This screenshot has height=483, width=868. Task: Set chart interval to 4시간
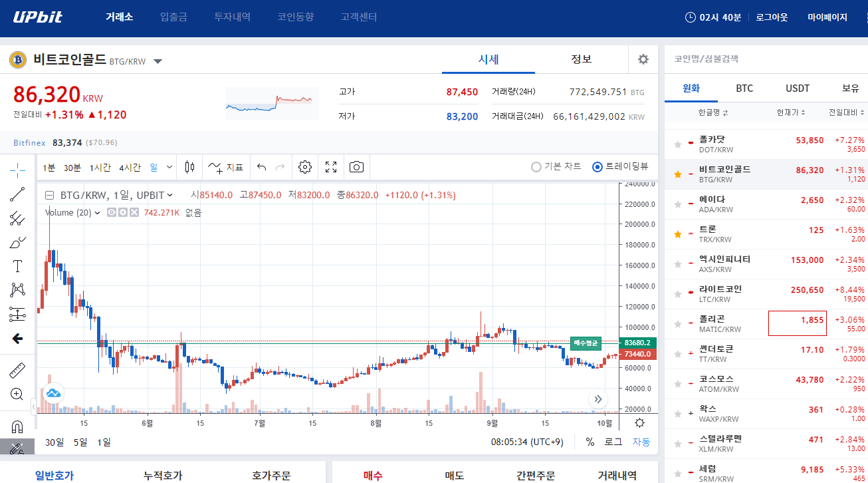[130, 168]
